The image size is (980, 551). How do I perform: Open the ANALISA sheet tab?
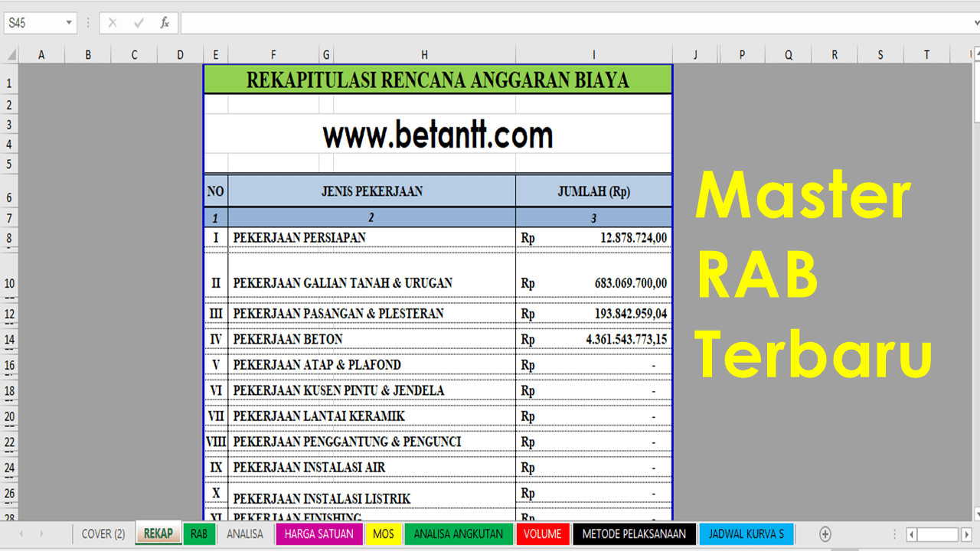point(245,534)
